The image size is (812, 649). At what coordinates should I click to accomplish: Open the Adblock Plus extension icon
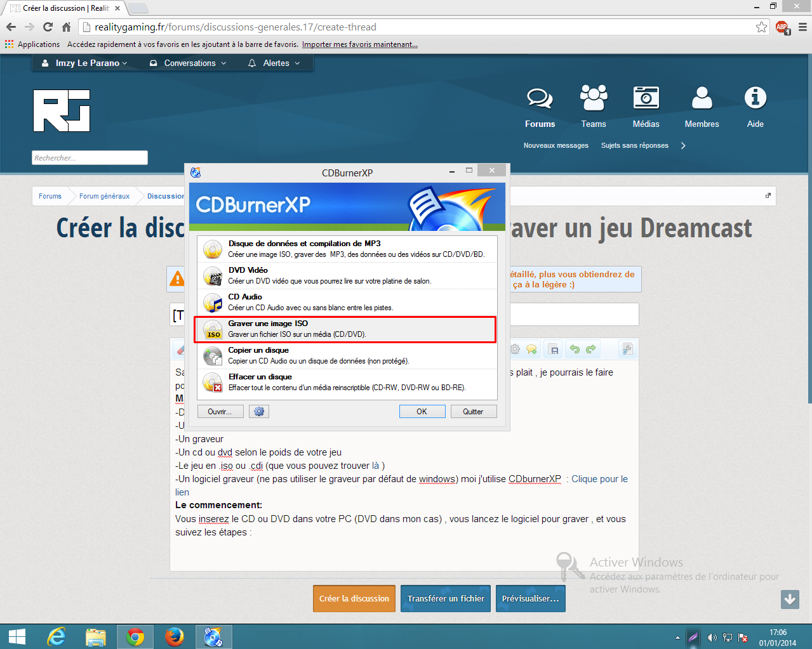pos(782,27)
